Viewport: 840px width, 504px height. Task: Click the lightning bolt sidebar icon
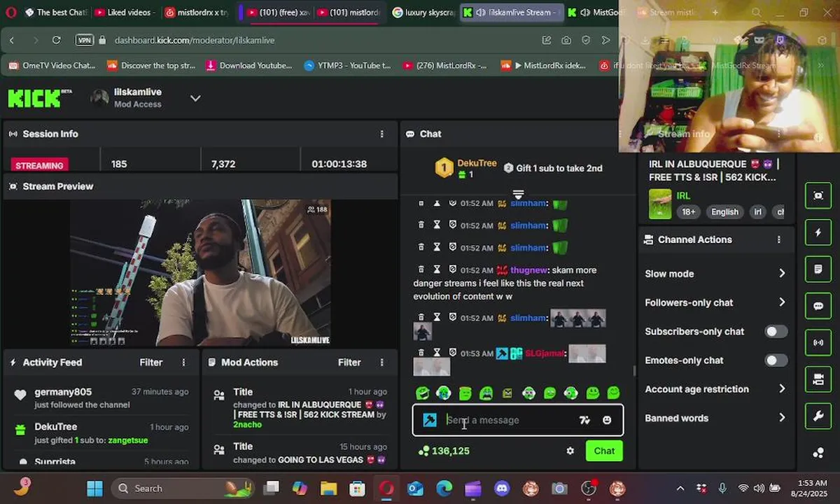click(818, 232)
